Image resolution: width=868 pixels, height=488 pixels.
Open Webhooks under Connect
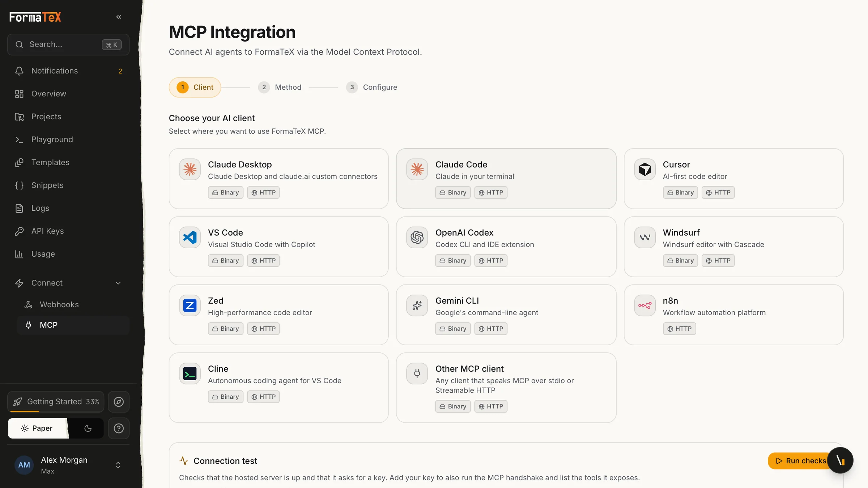pyautogui.click(x=73, y=304)
